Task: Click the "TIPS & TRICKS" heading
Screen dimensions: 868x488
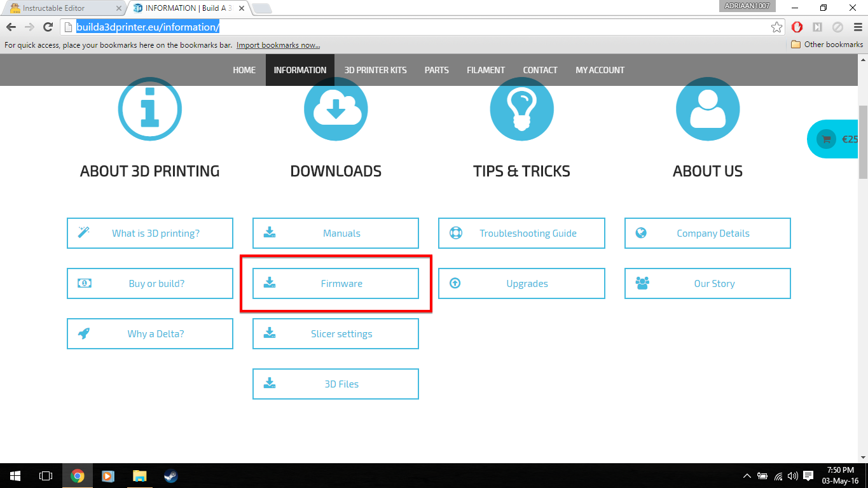Action: click(522, 171)
